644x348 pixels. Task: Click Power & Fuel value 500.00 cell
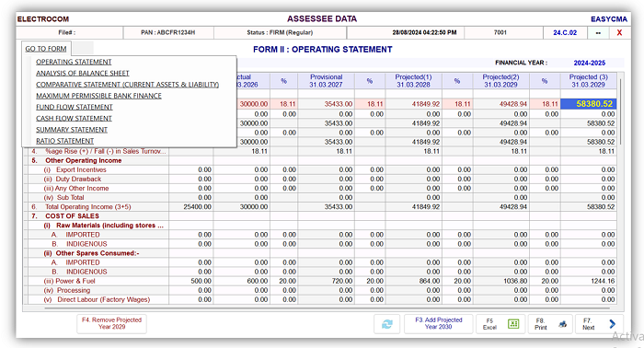(x=191, y=281)
